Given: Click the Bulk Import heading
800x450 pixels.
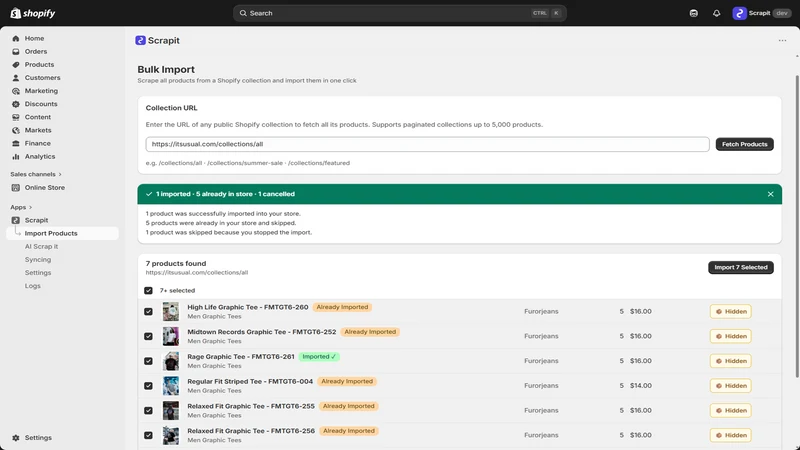Looking at the screenshot, I should click(x=166, y=69).
